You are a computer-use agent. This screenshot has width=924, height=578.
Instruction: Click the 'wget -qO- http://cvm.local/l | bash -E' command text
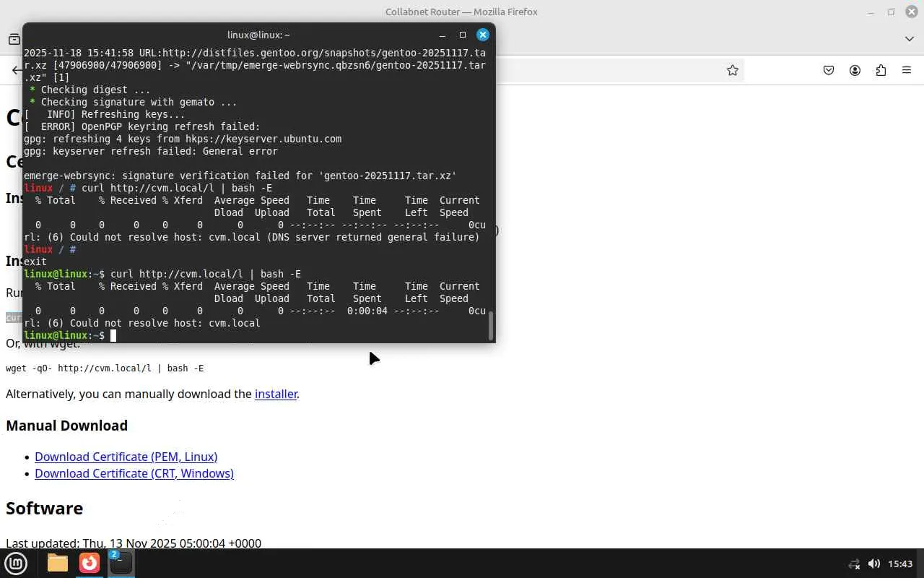[105, 368]
